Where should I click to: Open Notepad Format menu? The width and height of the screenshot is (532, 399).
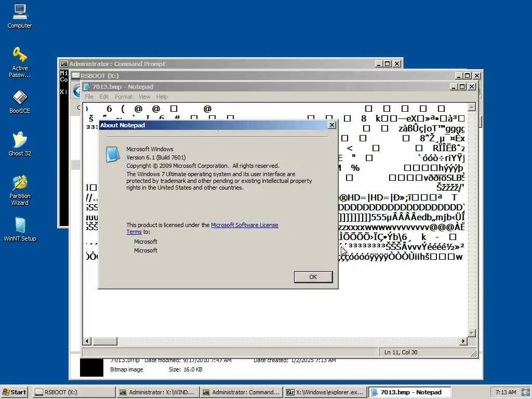(124, 97)
